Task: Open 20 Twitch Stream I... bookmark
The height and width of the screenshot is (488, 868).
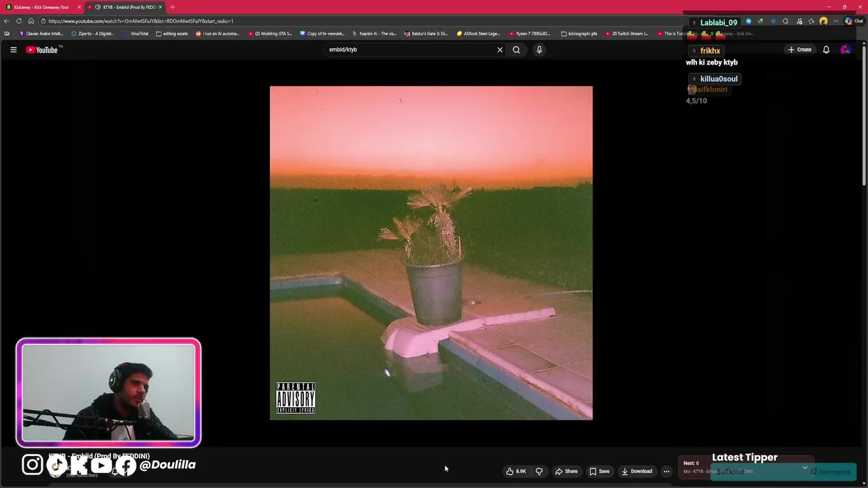Action: point(627,33)
